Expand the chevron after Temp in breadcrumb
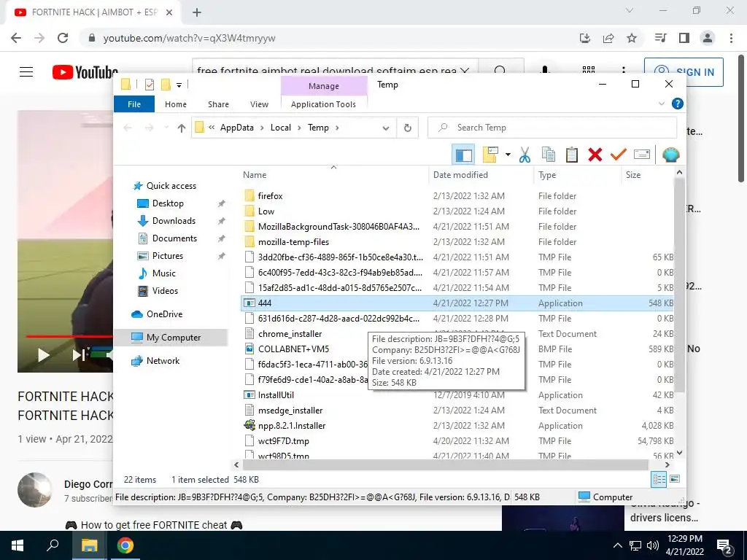The height and width of the screenshot is (560, 747). click(x=337, y=128)
